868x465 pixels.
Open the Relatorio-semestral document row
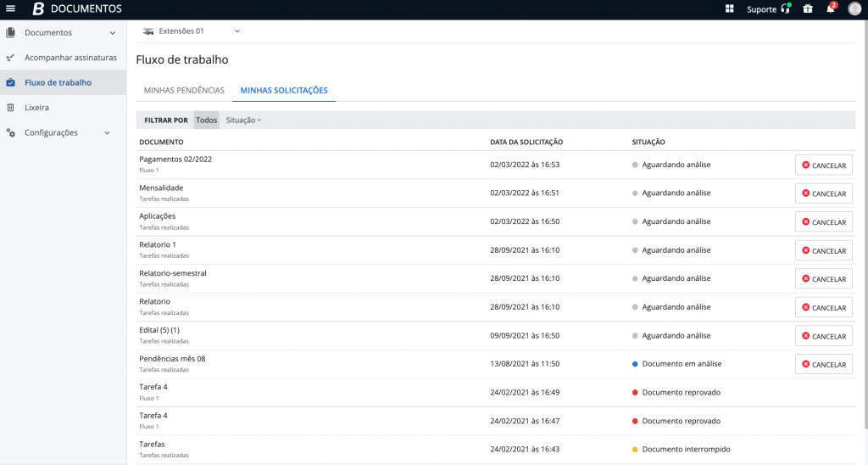point(173,273)
